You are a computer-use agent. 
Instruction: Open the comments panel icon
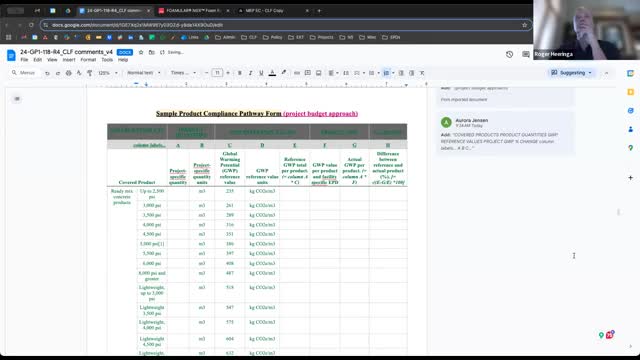click(526, 54)
